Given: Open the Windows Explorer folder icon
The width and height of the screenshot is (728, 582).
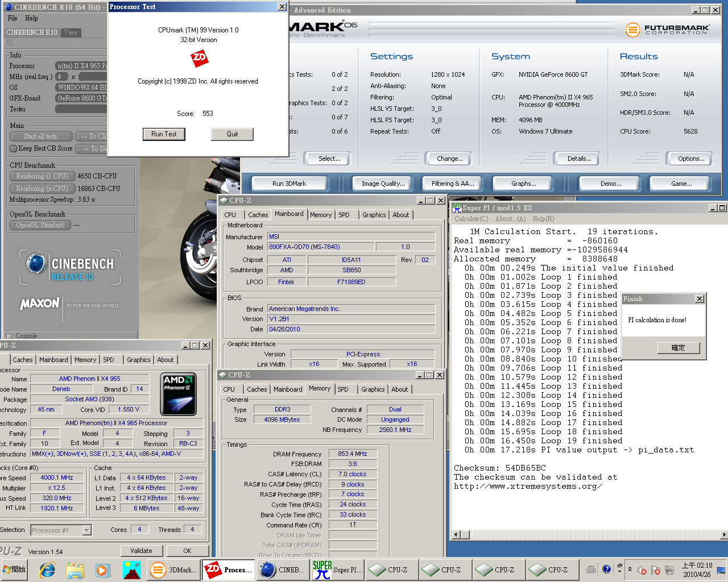Looking at the screenshot, I should (75, 569).
